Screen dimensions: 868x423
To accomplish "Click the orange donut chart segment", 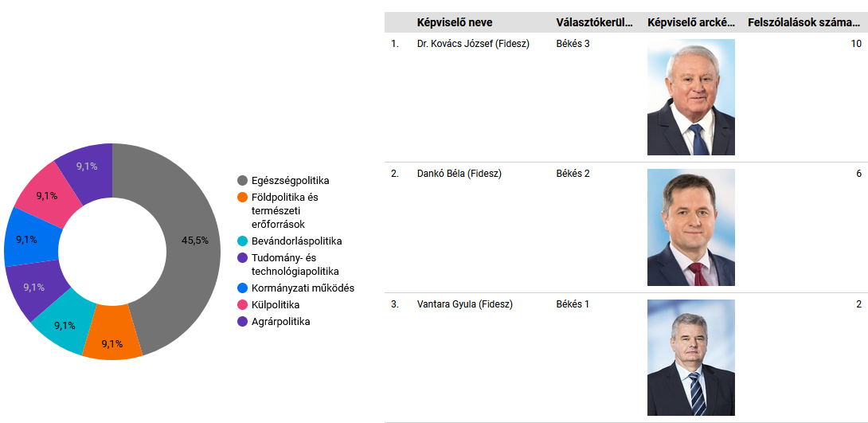I will [111, 333].
